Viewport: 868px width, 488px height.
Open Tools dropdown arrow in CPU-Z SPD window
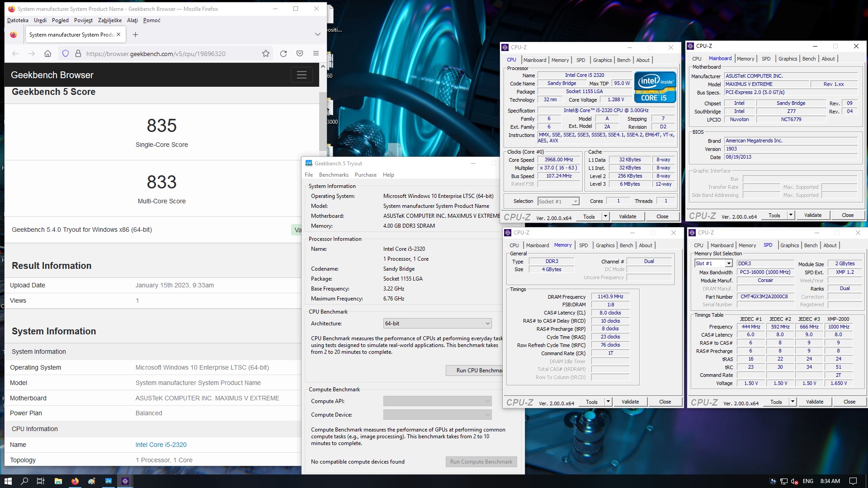[x=793, y=402]
